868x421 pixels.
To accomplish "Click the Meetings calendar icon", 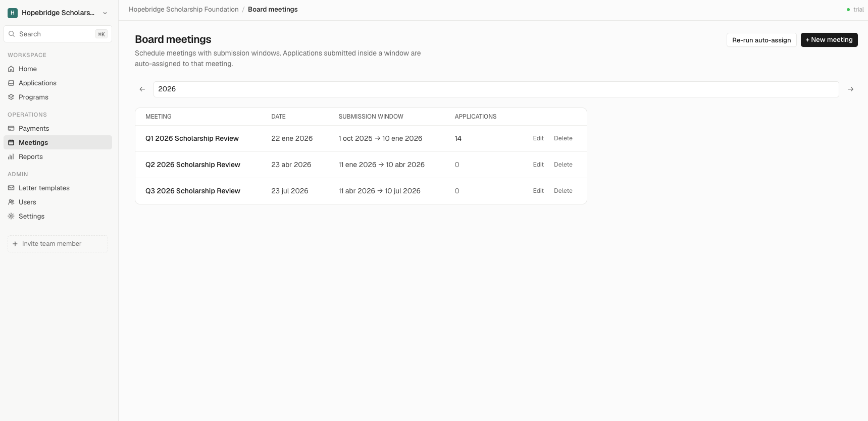I will pos(11,142).
